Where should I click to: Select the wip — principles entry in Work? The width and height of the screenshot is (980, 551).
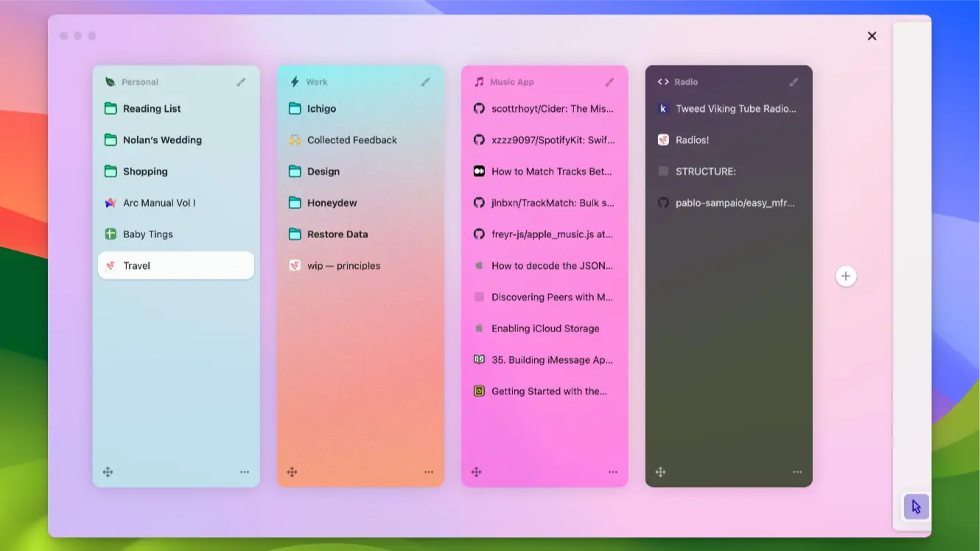coord(344,265)
